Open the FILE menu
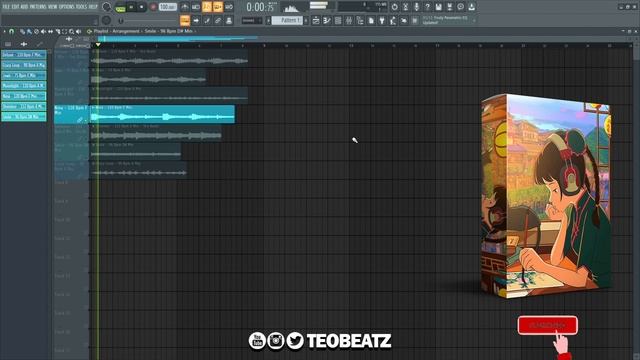The height and width of the screenshot is (360, 640). pyautogui.click(x=7, y=7)
